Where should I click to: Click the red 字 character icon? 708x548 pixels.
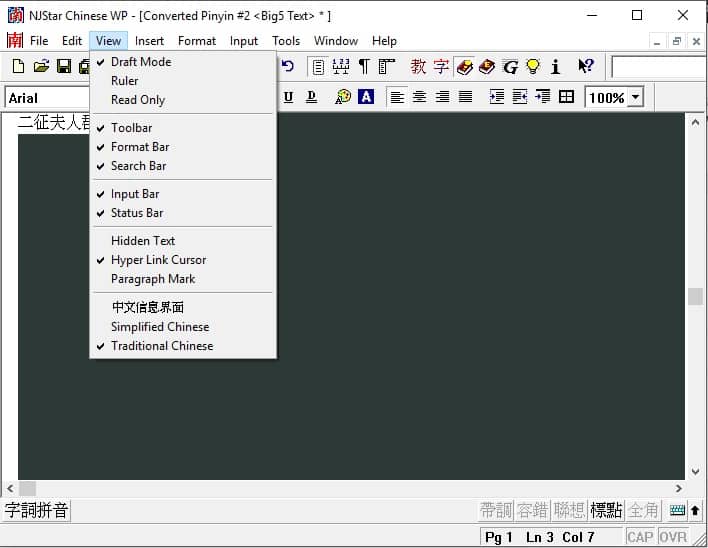coord(441,67)
